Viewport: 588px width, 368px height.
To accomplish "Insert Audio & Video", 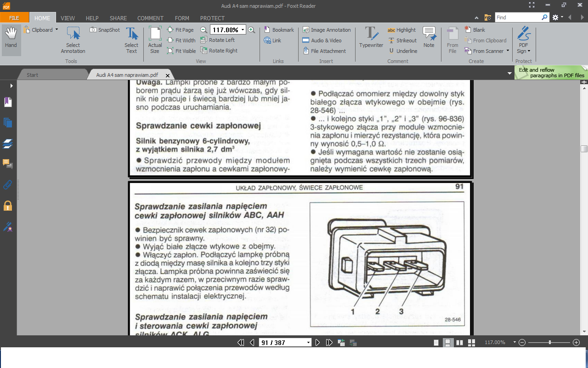I will click(322, 40).
